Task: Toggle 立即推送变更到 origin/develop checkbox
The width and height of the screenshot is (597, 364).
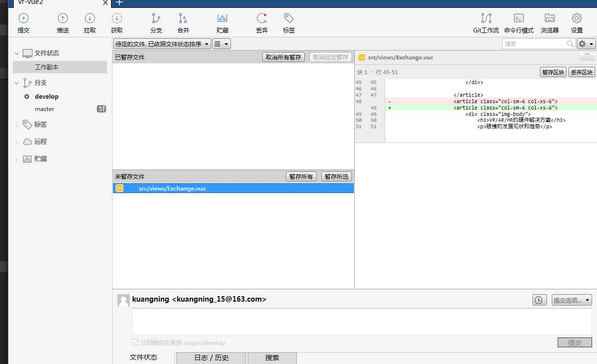Action: 135,342
